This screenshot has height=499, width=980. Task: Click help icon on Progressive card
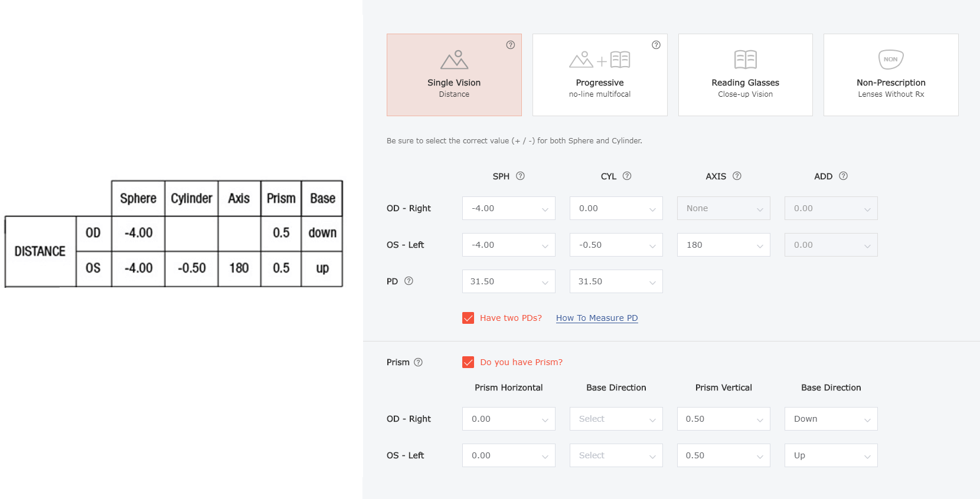[656, 45]
